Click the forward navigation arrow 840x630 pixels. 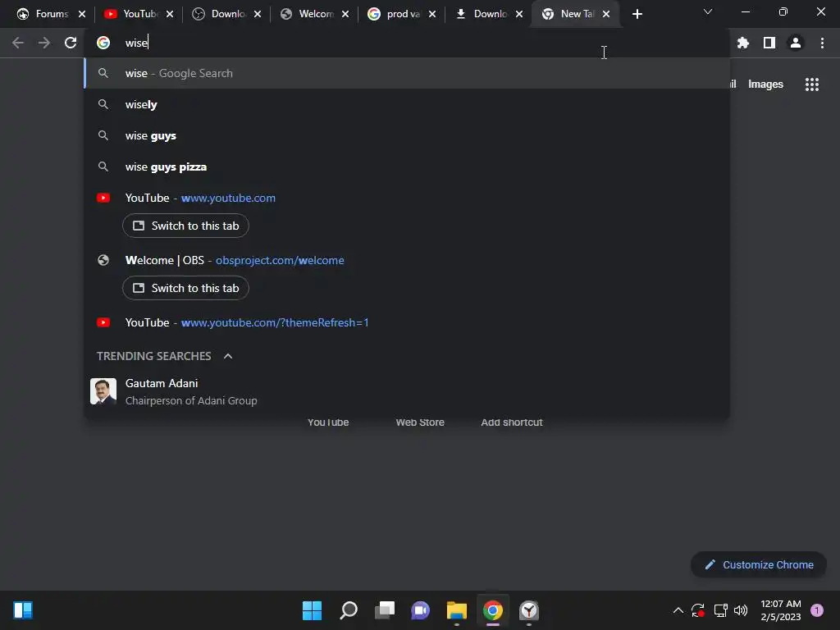pos(44,43)
